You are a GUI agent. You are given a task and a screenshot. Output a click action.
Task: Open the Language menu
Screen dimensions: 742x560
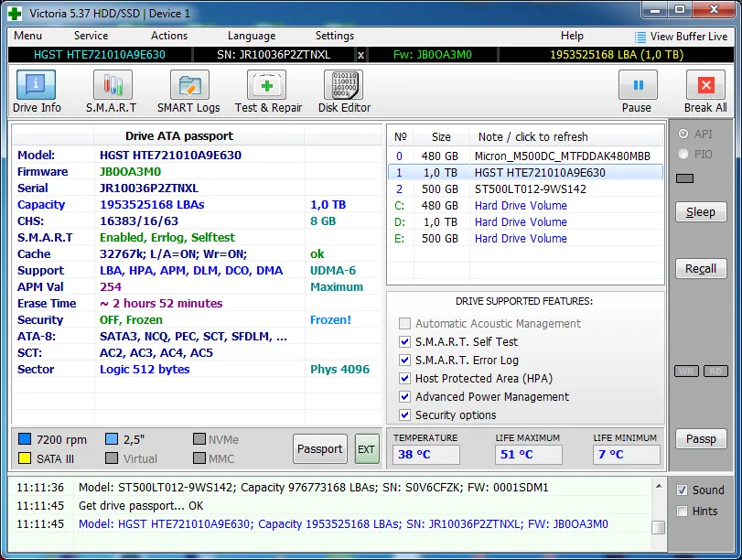(x=252, y=36)
